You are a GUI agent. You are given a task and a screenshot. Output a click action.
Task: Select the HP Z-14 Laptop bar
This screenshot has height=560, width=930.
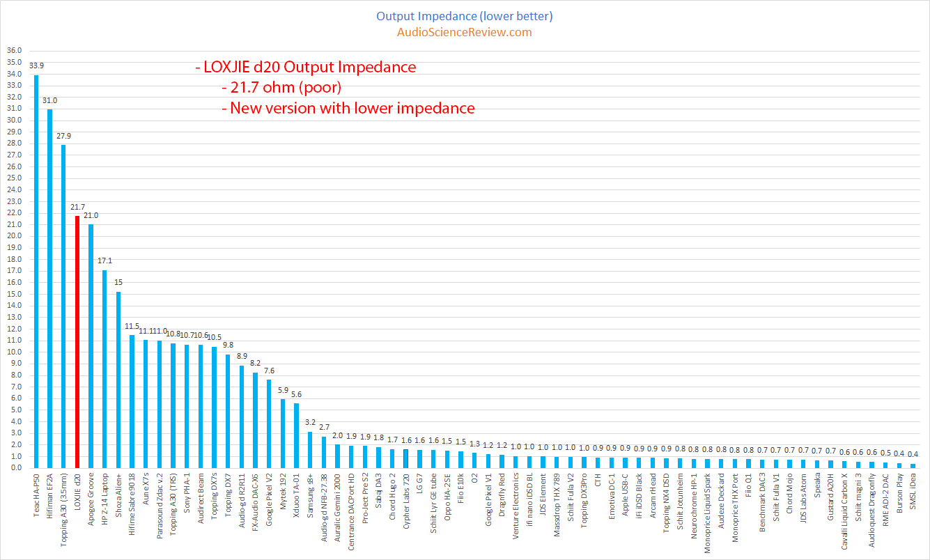point(104,368)
